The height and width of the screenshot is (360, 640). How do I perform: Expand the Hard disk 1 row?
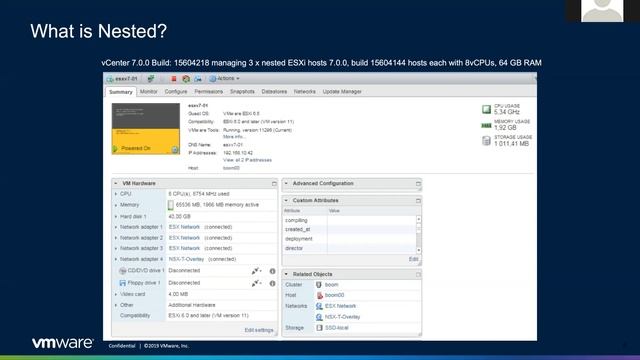coord(116,216)
